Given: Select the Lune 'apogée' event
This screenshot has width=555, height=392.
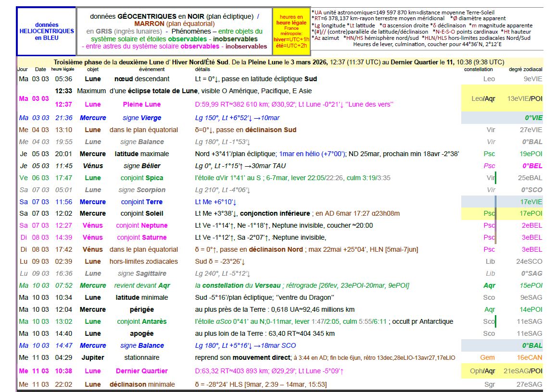Looking at the screenshot, I should click(x=141, y=333).
